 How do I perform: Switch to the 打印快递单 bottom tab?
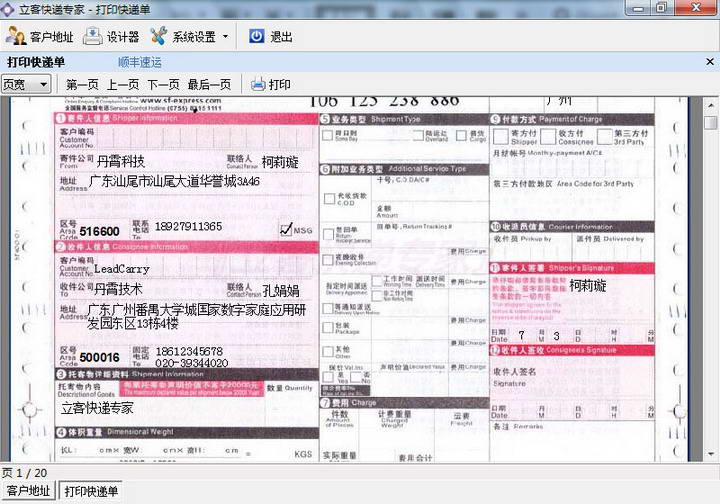[x=91, y=491]
